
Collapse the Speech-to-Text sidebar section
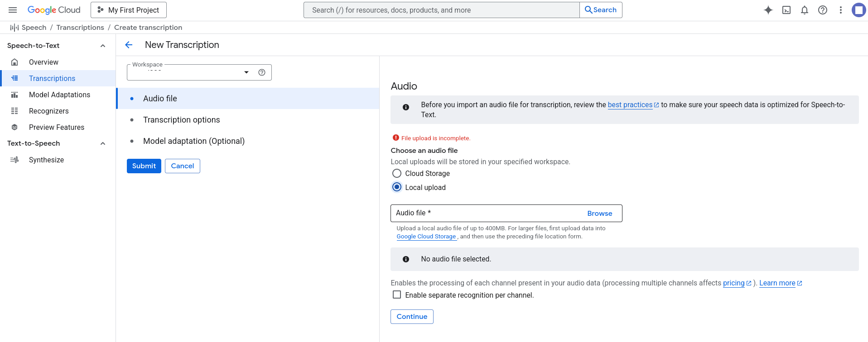(103, 46)
